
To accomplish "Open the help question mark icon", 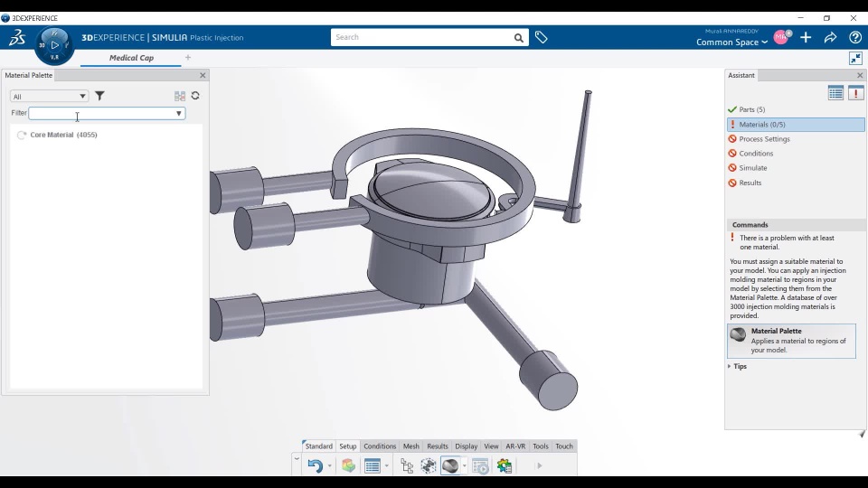I will [x=855, y=37].
